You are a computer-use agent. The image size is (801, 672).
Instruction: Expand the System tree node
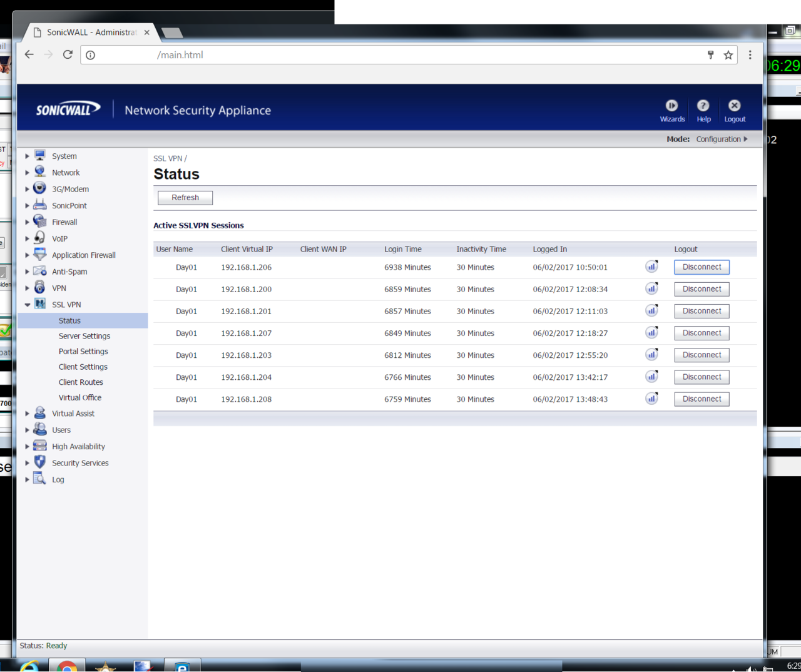pyautogui.click(x=27, y=156)
